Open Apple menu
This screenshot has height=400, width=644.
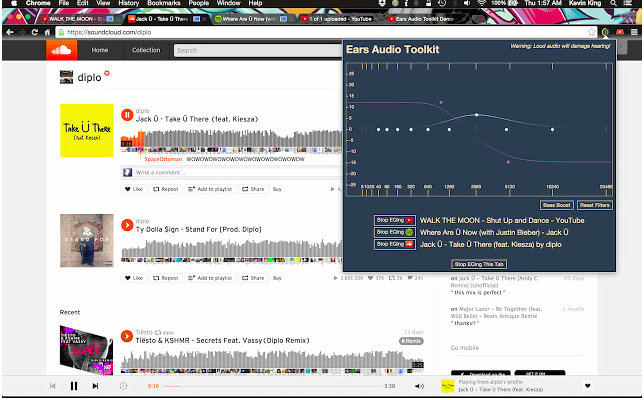click(14, 3)
